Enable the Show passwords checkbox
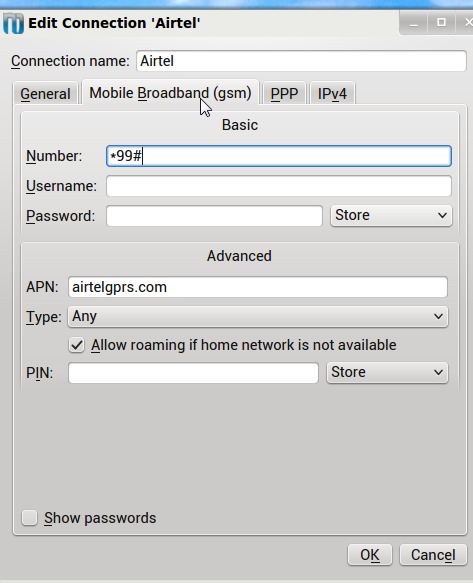 tap(29, 518)
